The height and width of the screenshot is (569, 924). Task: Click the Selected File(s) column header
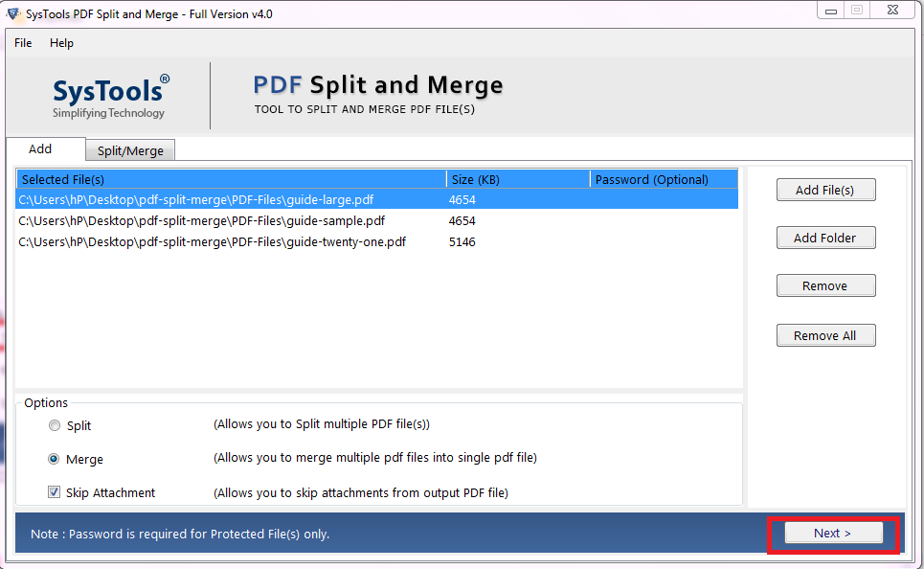231,179
